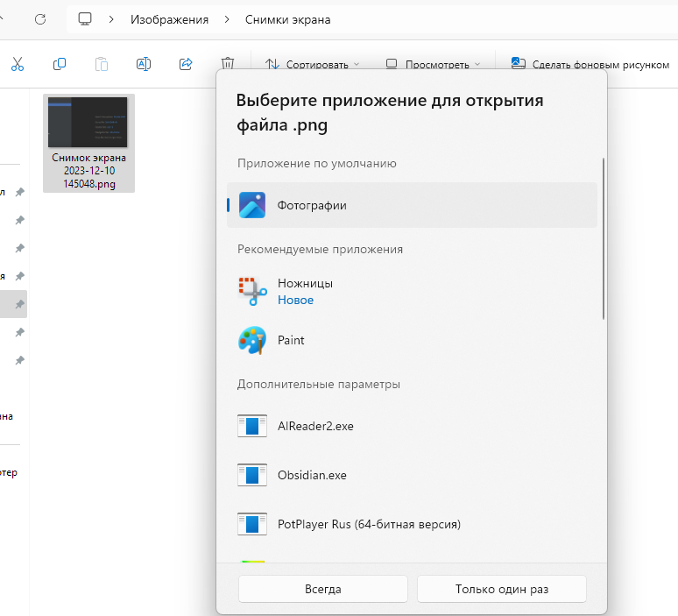Screen dimensions: 678x616
Task: Choose Ножницы from recommended apps
Action: 412,292
